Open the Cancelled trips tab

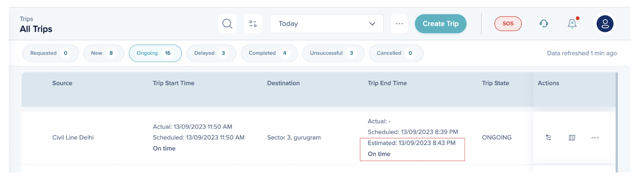point(396,53)
